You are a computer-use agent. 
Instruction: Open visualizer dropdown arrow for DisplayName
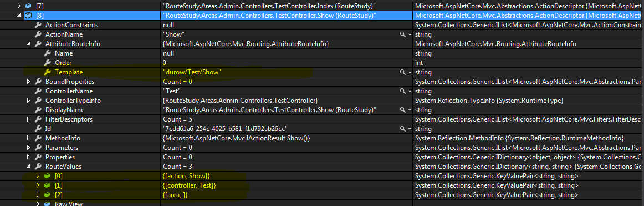click(410, 110)
